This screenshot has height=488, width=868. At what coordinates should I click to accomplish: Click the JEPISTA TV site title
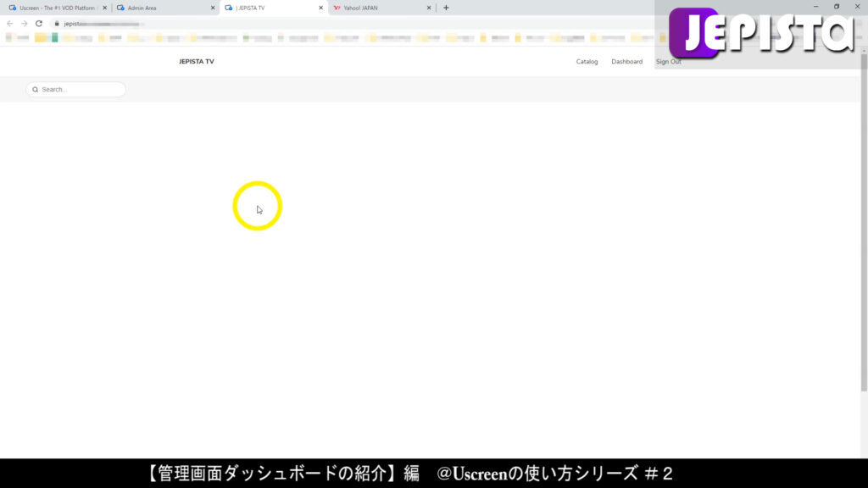(197, 61)
